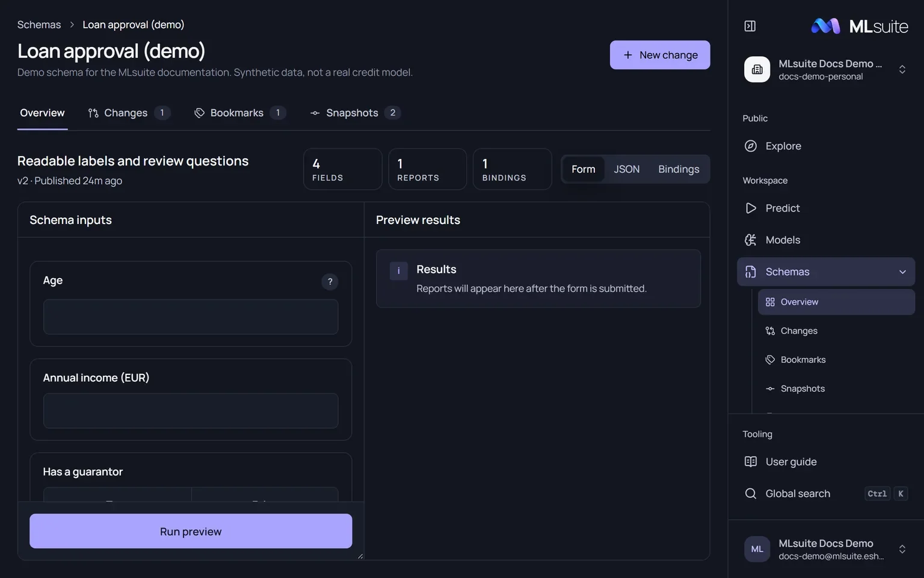Go to Schemas breadcrumb link
This screenshot has height=578, width=924.
(39, 25)
